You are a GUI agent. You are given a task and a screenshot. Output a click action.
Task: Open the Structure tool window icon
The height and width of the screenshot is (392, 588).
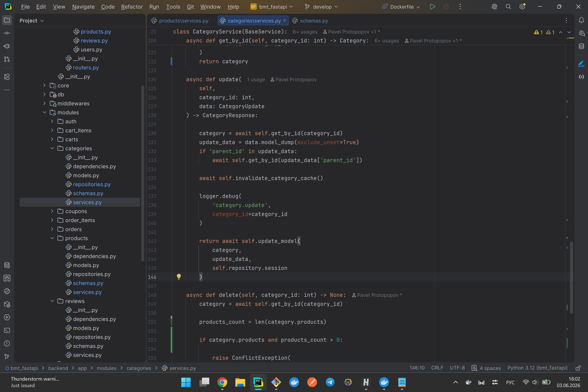[7, 77]
